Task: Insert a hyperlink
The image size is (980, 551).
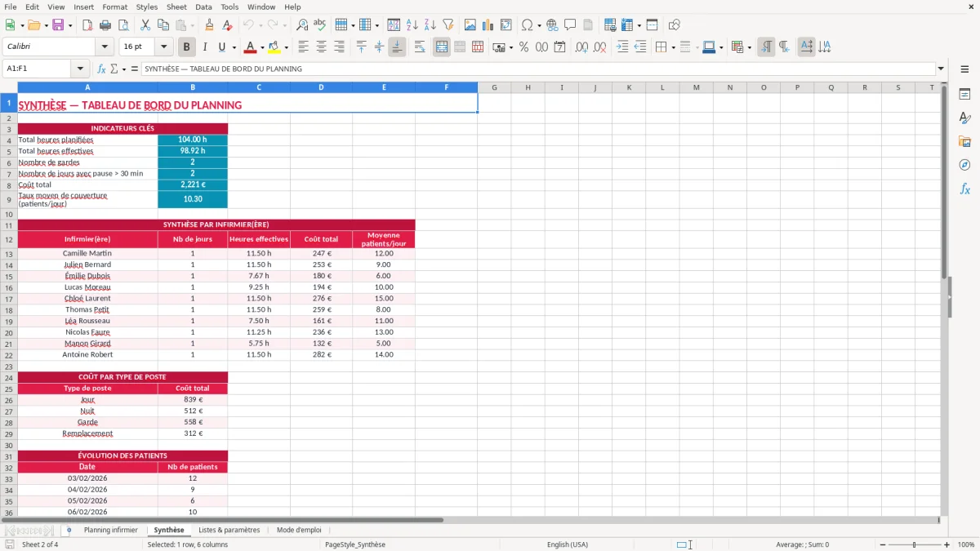Action: [552, 25]
